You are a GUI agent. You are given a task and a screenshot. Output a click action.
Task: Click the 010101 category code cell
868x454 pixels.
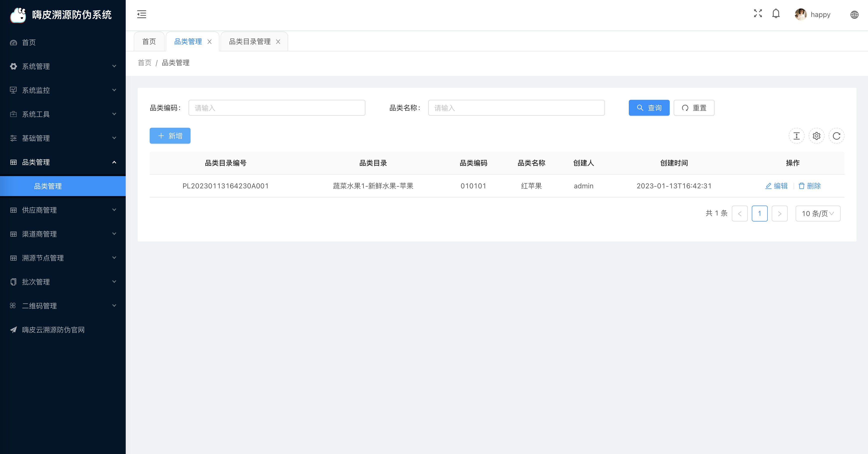tap(473, 186)
